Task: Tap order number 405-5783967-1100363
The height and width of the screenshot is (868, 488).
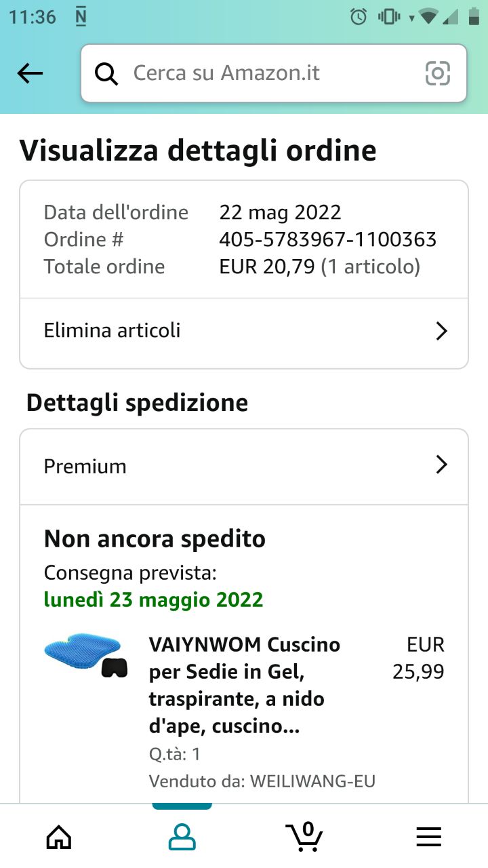Action: coord(328,239)
